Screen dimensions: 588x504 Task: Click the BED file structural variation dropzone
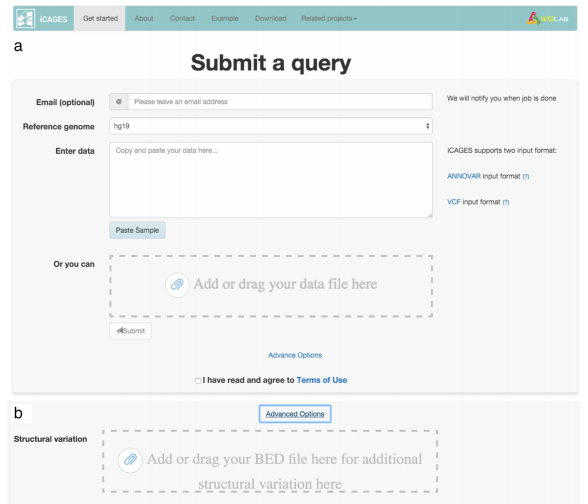270,461
